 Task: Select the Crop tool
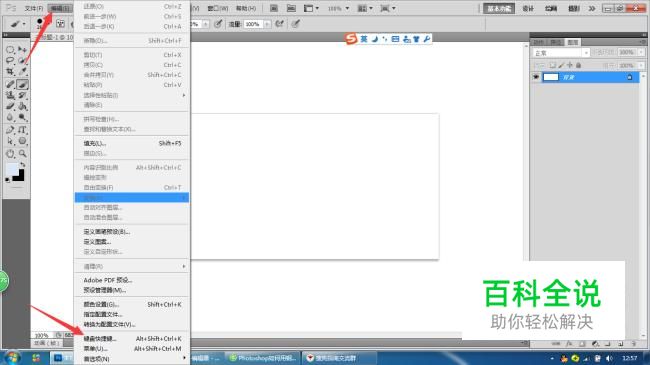tap(10, 72)
